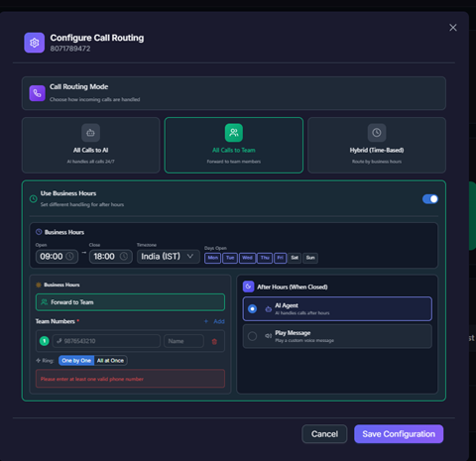Click the robot icon in All Calls to AI

pyautogui.click(x=90, y=133)
